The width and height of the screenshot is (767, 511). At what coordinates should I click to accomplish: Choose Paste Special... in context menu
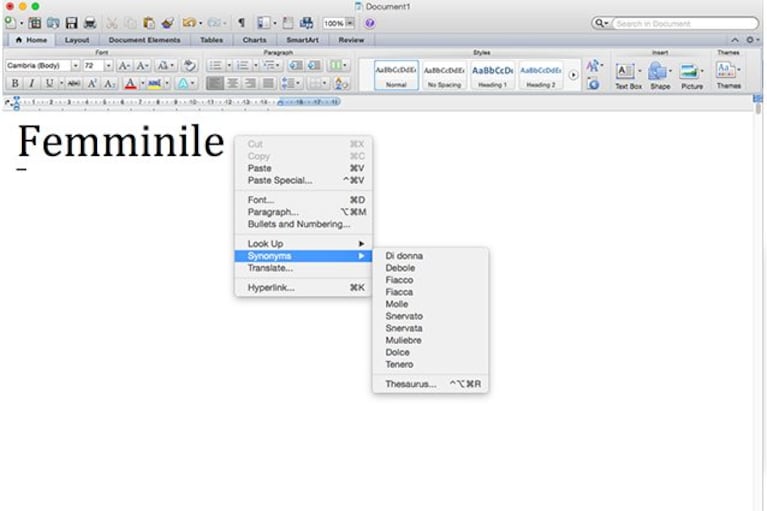tap(303, 180)
